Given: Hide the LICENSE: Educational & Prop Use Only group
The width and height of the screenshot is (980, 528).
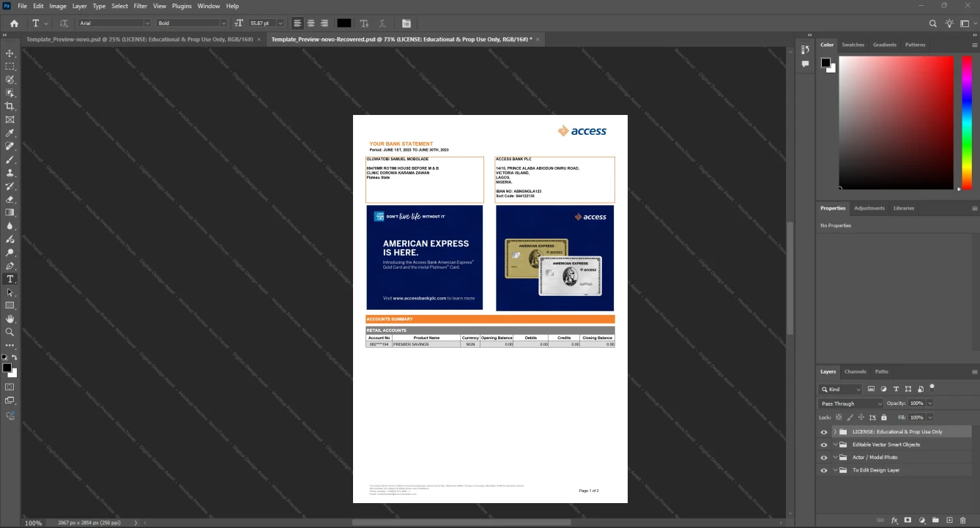Looking at the screenshot, I should coord(824,432).
